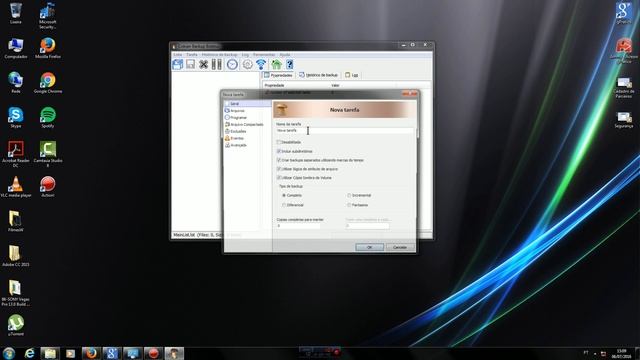
Task: Click the Cancelar button
Action: pyautogui.click(x=400, y=247)
